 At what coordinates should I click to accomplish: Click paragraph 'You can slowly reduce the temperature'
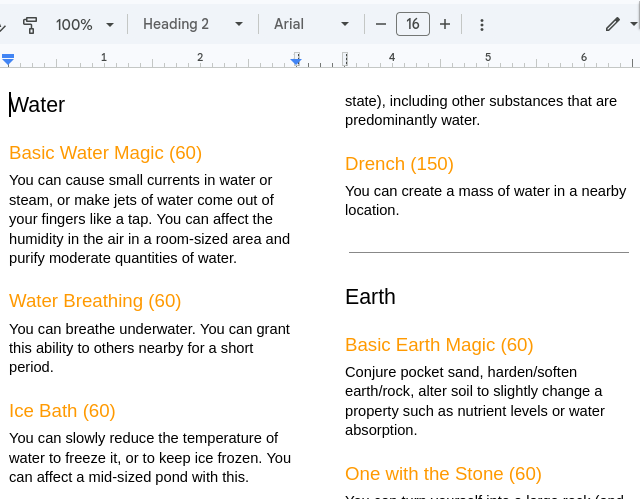150,457
